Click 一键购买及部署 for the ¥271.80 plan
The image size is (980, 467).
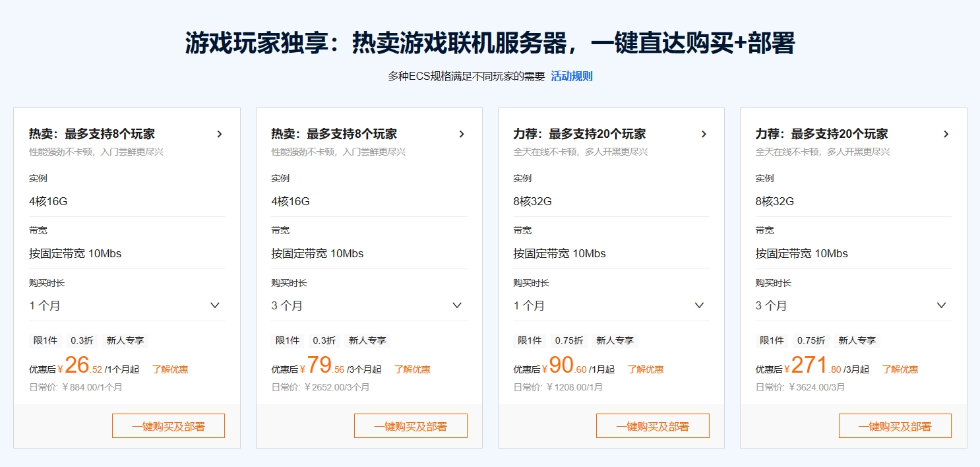tap(894, 426)
